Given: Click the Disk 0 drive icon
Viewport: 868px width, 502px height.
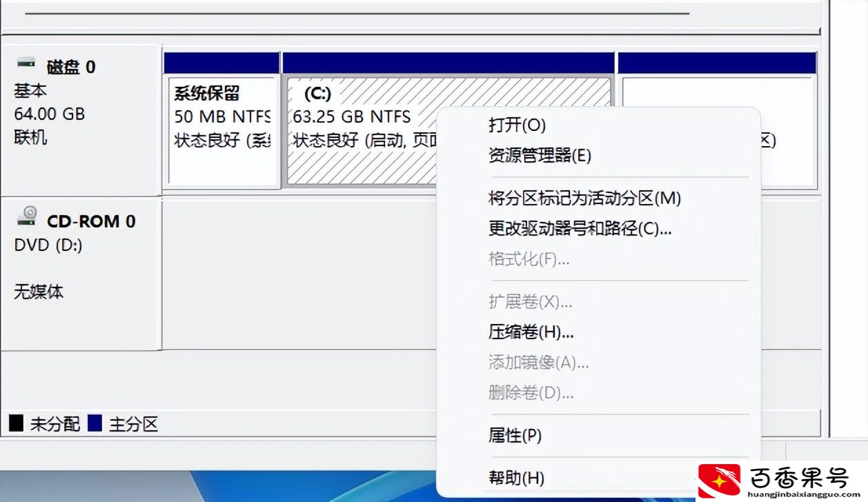Looking at the screenshot, I should [x=26, y=63].
